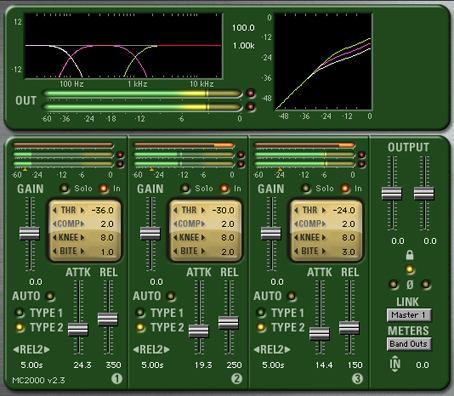Click band 2 REL2 left arrow
Viewport: 454px width, 396px height.
pyautogui.click(x=136, y=350)
